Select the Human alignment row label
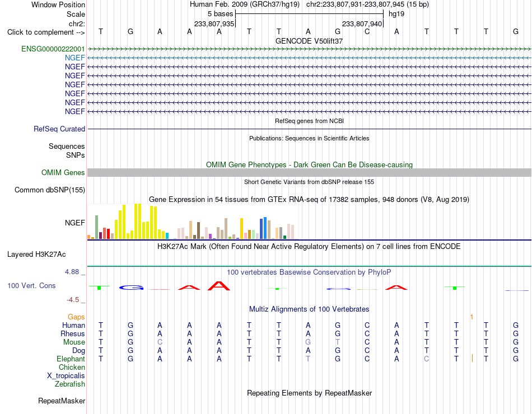The image size is (532, 414). tap(73, 325)
